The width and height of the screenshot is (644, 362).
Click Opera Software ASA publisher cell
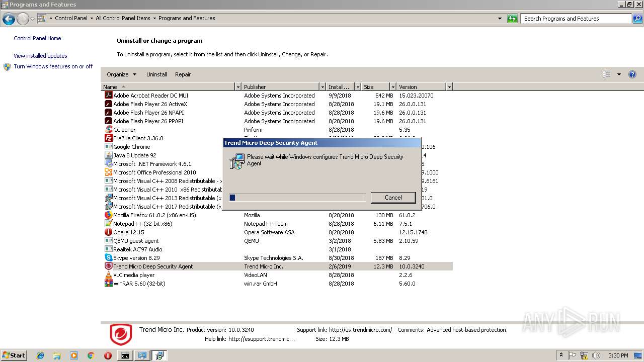269,232
